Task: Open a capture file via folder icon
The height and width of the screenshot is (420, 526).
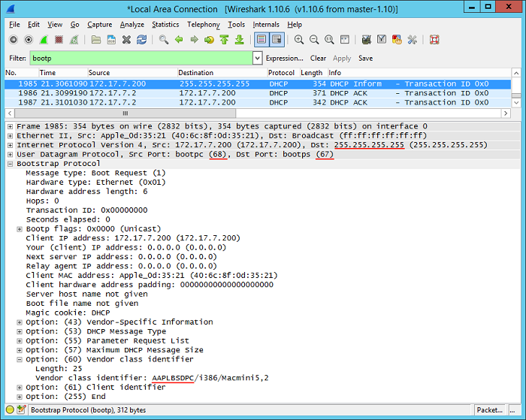Action: pyautogui.click(x=96, y=40)
